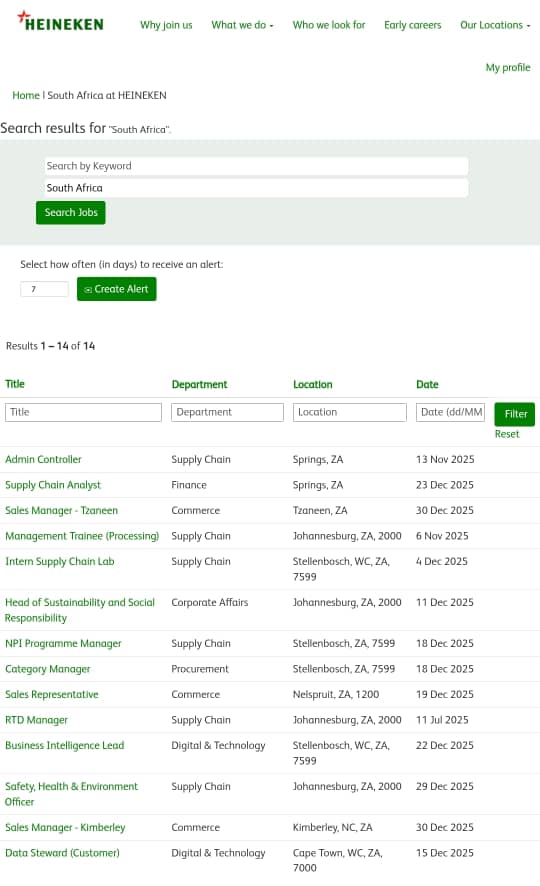Sort results by Department column header
Viewport: 540px width, 886px height.
199,385
